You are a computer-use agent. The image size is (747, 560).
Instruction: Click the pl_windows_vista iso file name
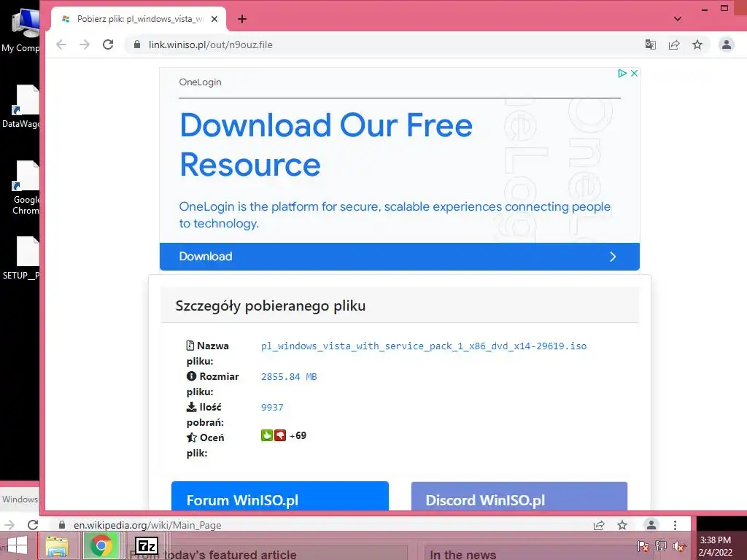pyautogui.click(x=424, y=346)
